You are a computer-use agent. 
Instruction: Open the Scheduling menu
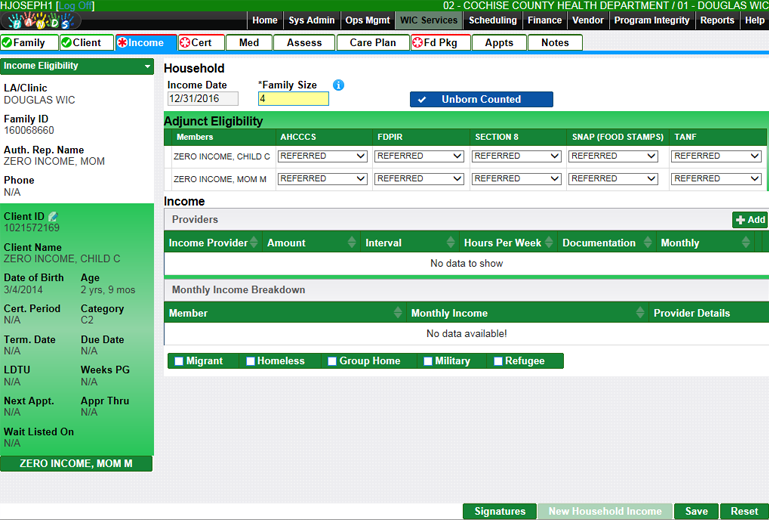(x=492, y=20)
